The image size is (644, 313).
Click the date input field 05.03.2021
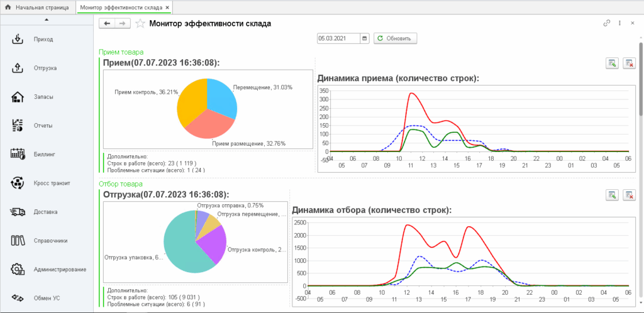(338, 38)
